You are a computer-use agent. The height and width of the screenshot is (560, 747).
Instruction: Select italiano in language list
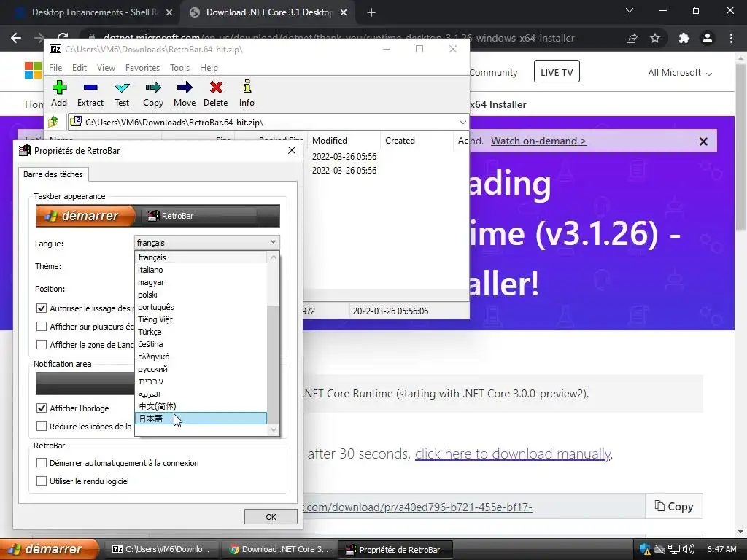pyautogui.click(x=201, y=270)
